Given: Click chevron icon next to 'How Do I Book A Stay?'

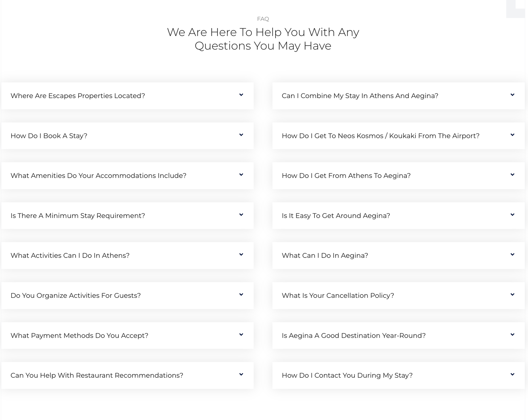Looking at the screenshot, I should point(241,135).
